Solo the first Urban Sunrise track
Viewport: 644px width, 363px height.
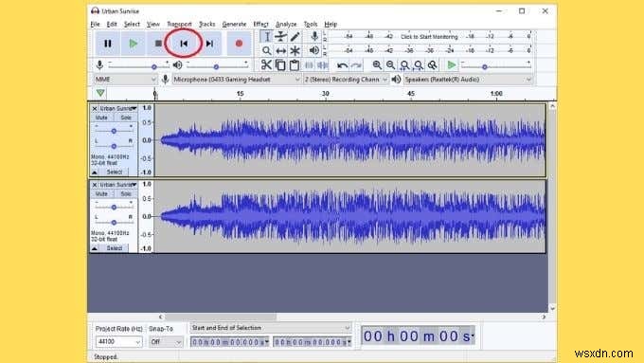point(126,118)
